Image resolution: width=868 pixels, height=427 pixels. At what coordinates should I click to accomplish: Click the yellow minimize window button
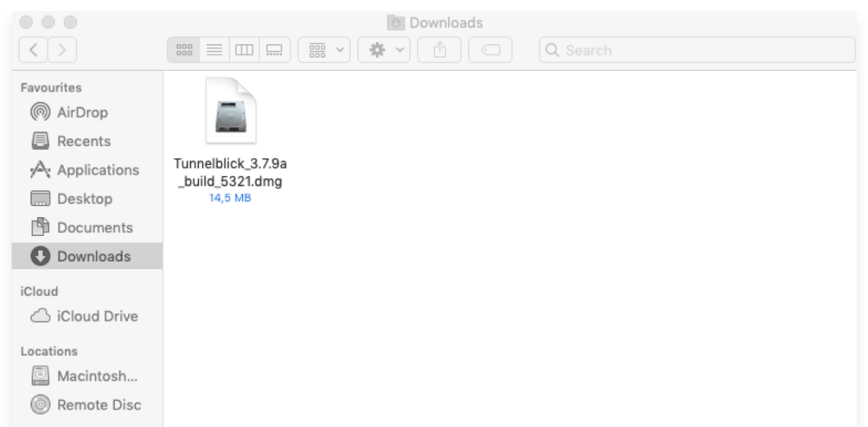pos(48,22)
